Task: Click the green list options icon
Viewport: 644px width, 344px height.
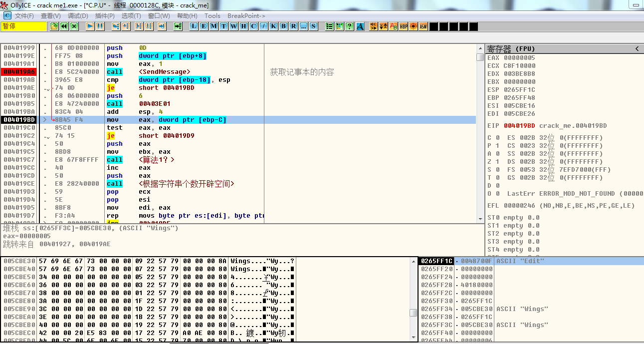Action: [x=330, y=26]
